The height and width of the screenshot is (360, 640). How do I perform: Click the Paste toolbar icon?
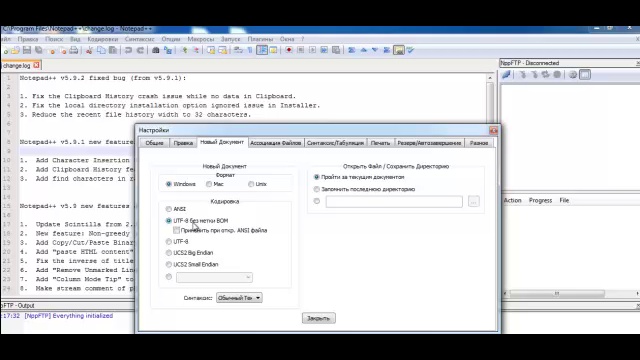[x=113, y=50]
